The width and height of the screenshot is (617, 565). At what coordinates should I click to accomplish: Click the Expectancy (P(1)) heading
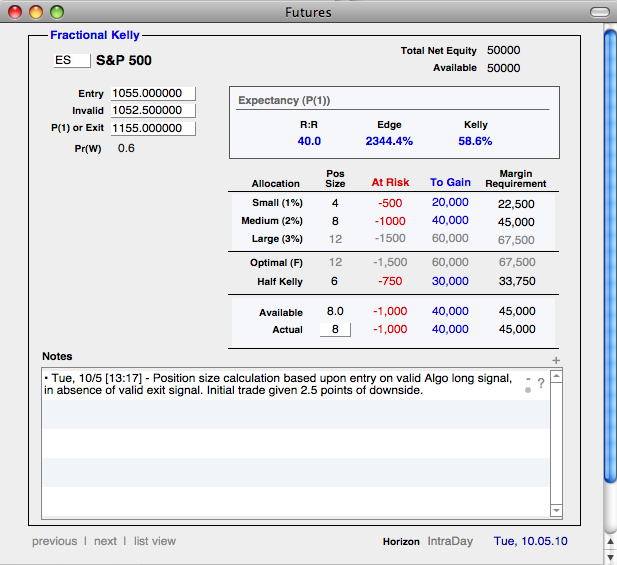[284, 100]
